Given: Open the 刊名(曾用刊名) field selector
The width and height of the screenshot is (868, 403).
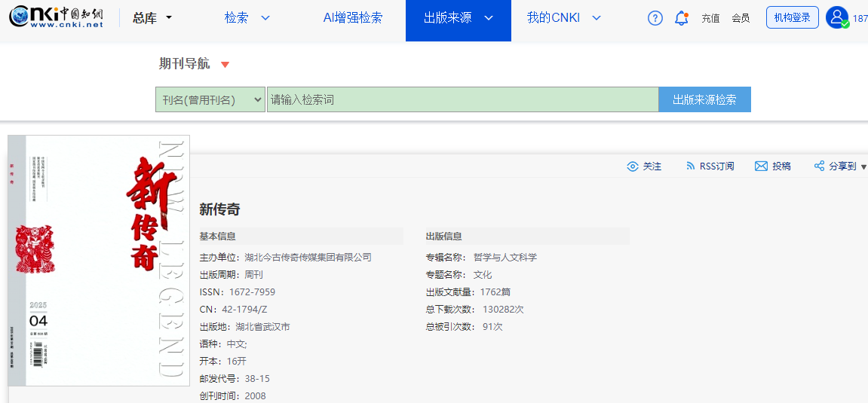Looking at the screenshot, I should click(x=210, y=99).
